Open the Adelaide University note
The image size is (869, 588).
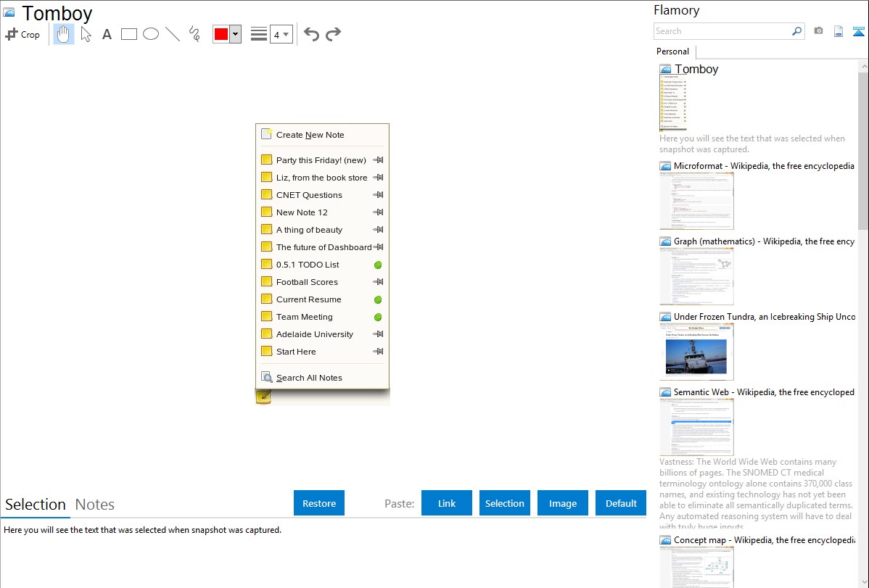[x=323, y=334]
